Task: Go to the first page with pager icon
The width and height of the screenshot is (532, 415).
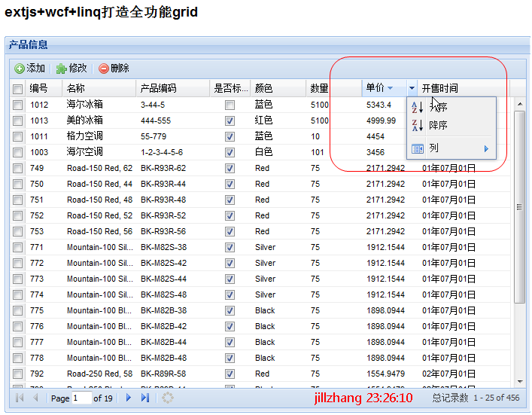Action: [x=19, y=398]
